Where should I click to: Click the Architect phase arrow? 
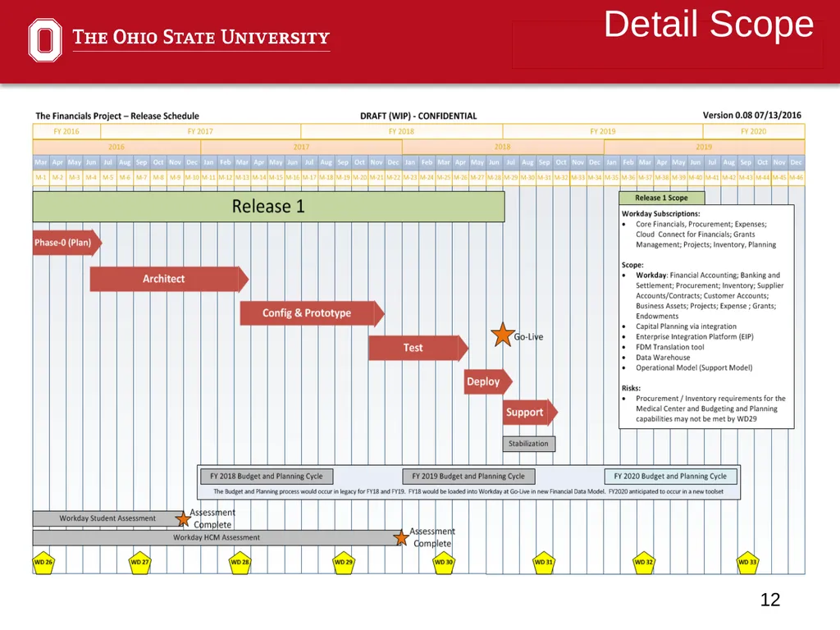pyautogui.click(x=169, y=279)
